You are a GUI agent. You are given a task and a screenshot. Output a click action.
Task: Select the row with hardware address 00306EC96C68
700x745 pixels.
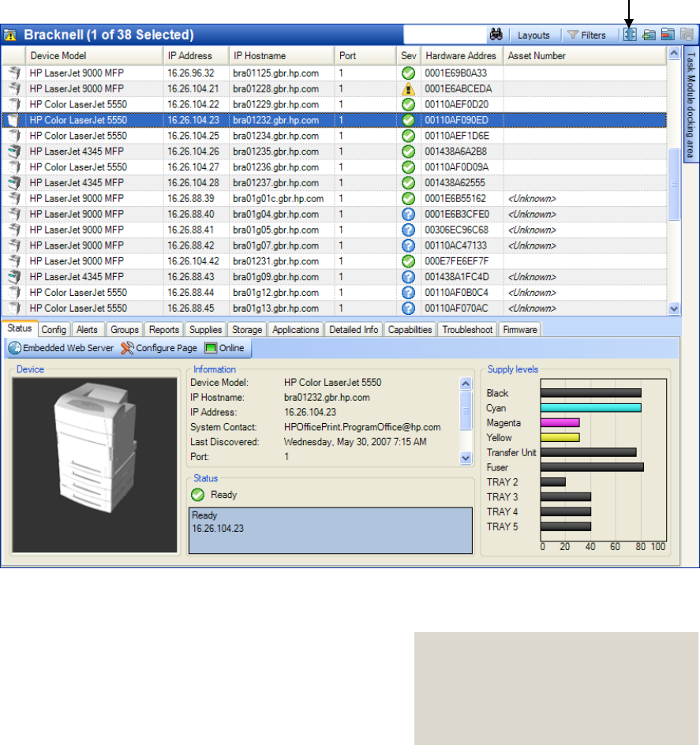pyautogui.click(x=334, y=230)
